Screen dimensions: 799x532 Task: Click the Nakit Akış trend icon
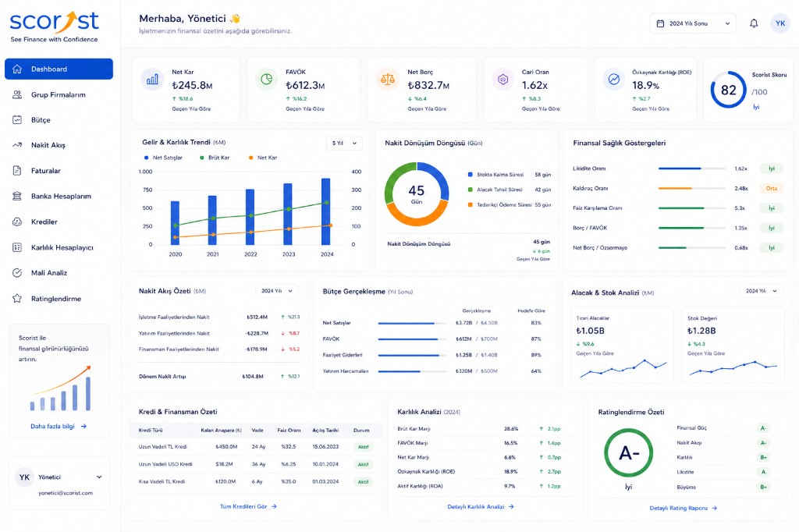point(17,145)
